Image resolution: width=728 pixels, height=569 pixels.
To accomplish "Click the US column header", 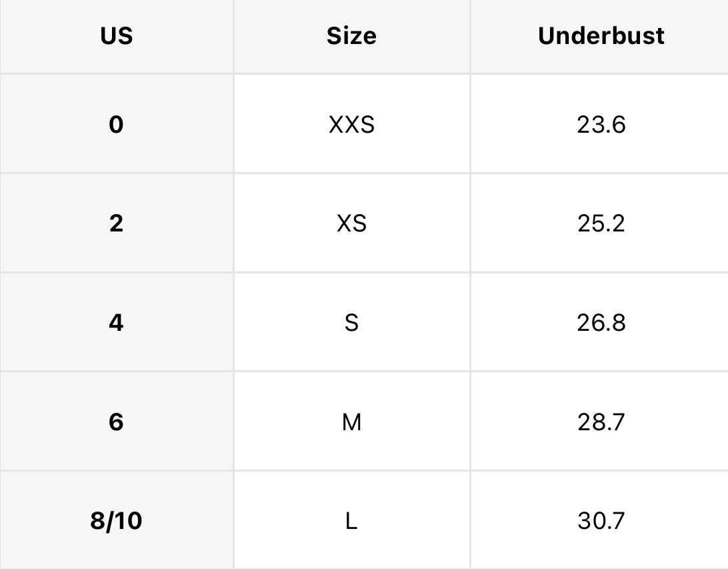I will click(117, 36).
